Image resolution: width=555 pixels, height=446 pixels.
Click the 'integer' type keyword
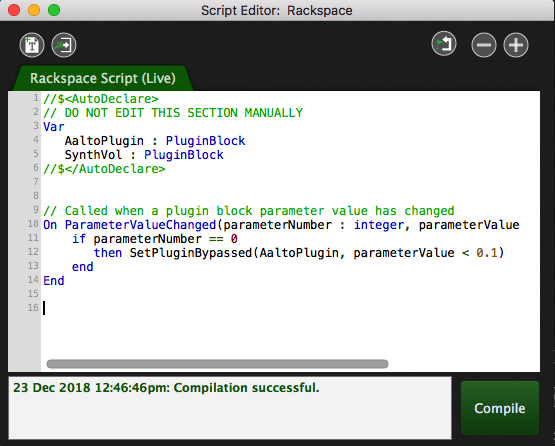pyautogui.click(x=379, y=225)
